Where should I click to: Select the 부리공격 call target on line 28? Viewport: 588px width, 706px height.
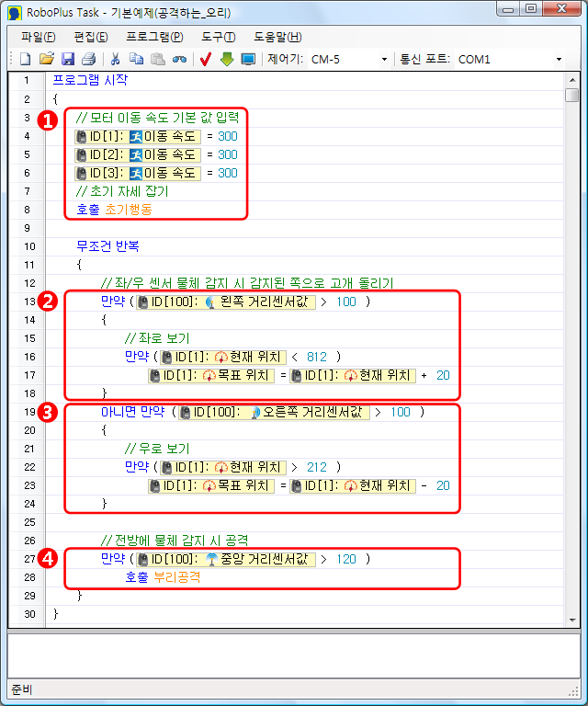click(177, 577)
